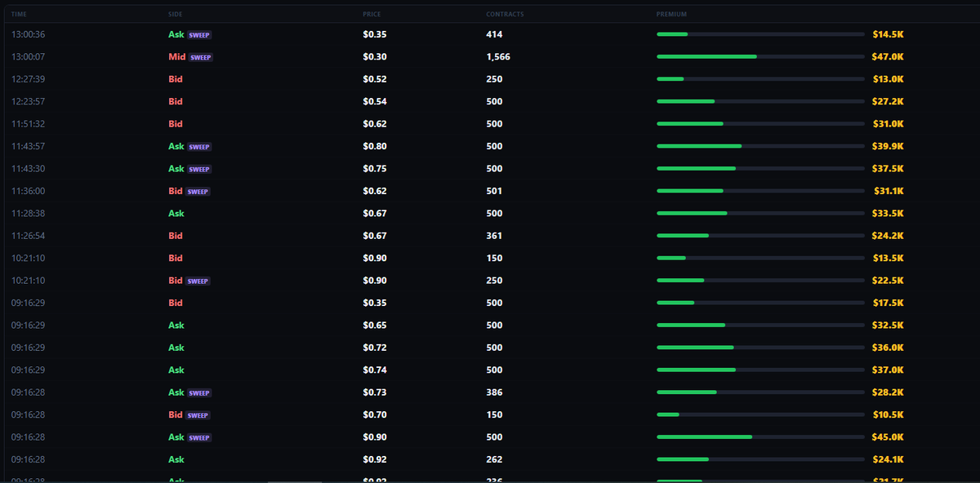This screenshot has height=483, width=980.
Task: Click the Ask label in the 11:28:38 row
Action: 176,214
